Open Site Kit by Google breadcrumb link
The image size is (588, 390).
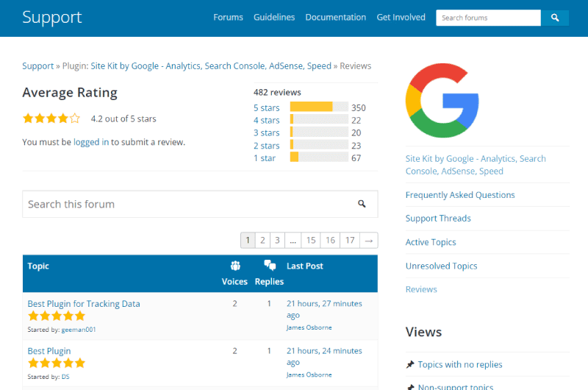[211, 66]
